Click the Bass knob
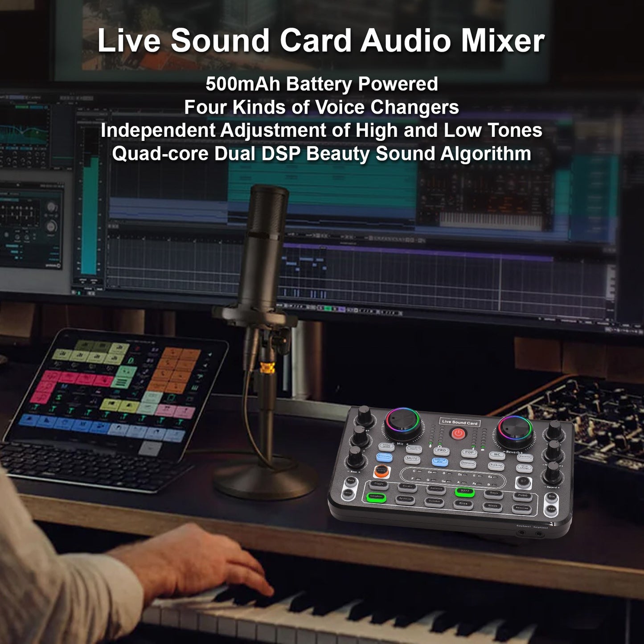The height and width of the screenshot is (644, 644). 356,457
